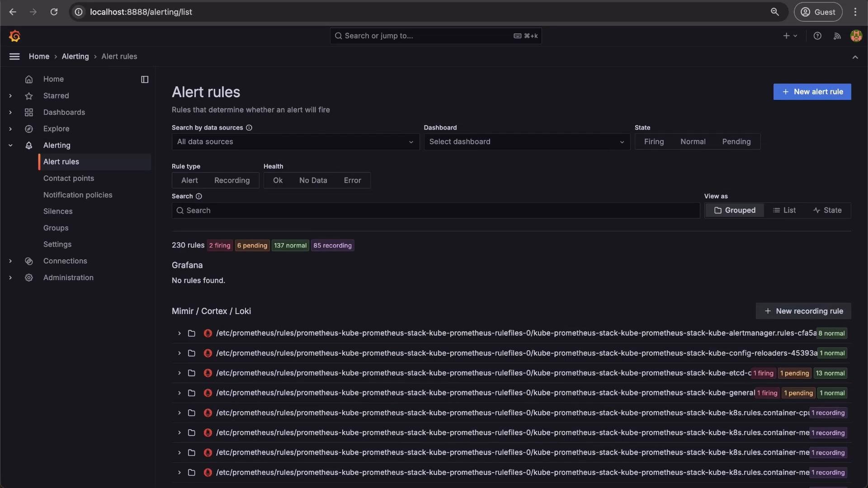This screenshot has height=488, width=868.
Task: Filter rules by Firing state
Action: click(654, 141)
